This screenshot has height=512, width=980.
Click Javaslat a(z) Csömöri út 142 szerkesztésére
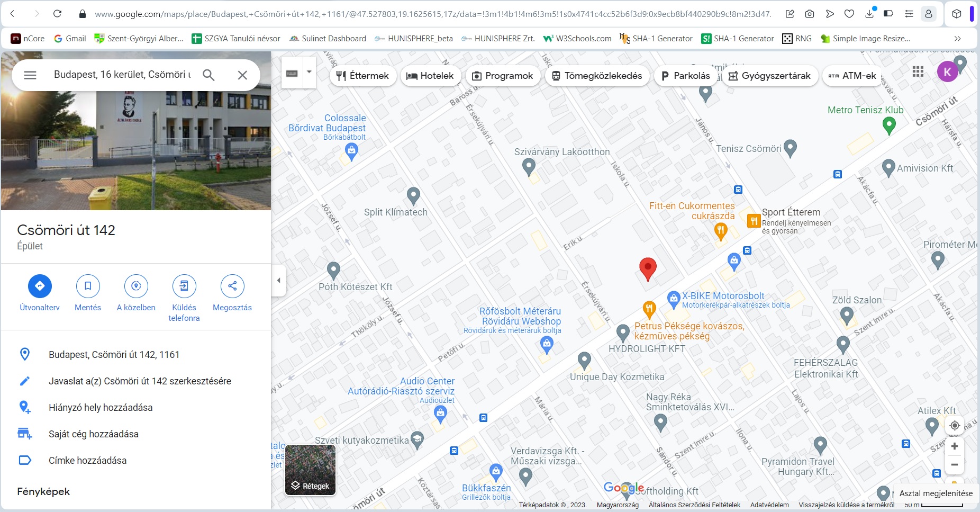pyautogui.click(x=140, y=381)
